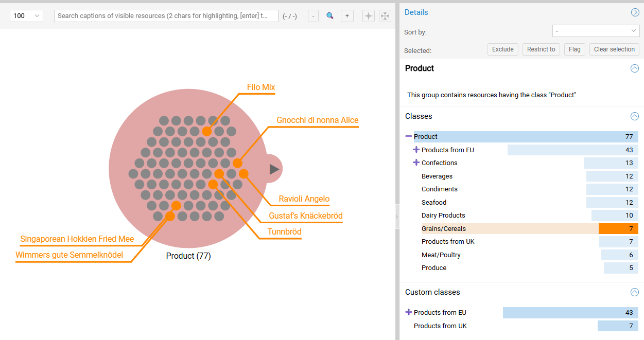Click the Flag button
The width and height of the screenshot is (644, 340).
click(x=575, y=49)
